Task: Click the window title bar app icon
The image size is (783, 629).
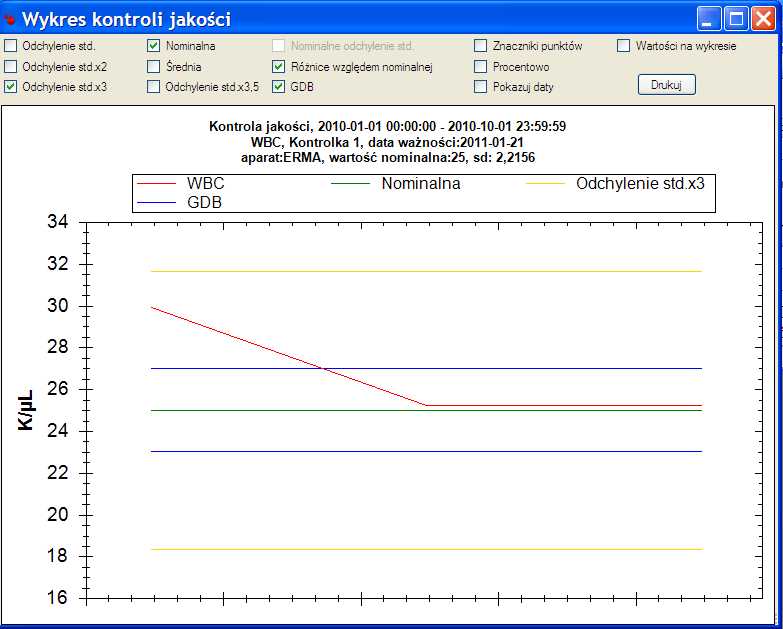Action: pyautogui.click(x=10, y=19)
